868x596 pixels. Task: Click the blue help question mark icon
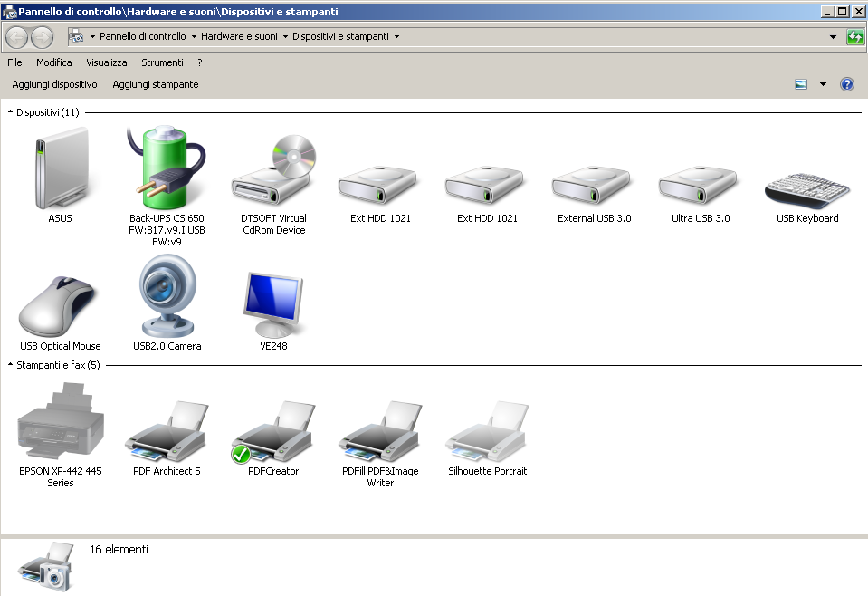pyautogui.click(x=847, y=84)
